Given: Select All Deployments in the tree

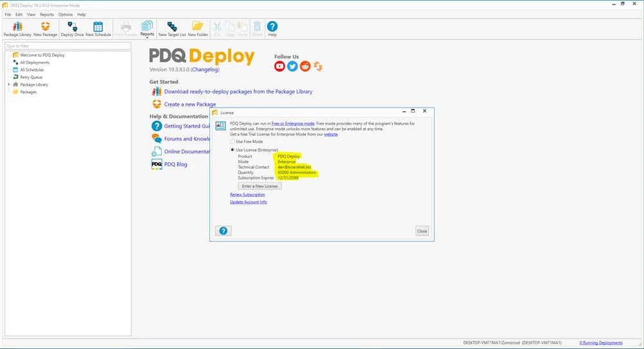Looking at the screenshot, I should tap(35, 62).
